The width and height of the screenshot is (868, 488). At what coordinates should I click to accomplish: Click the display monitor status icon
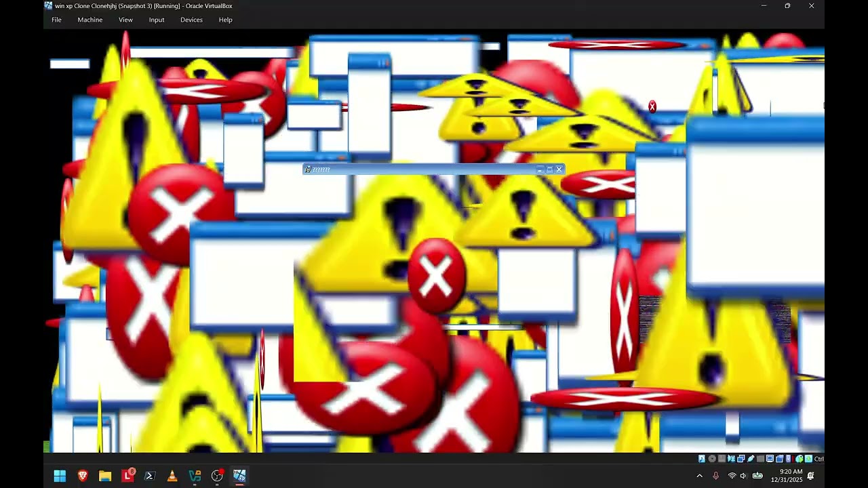pyautogui.click(x=770, y=459)
